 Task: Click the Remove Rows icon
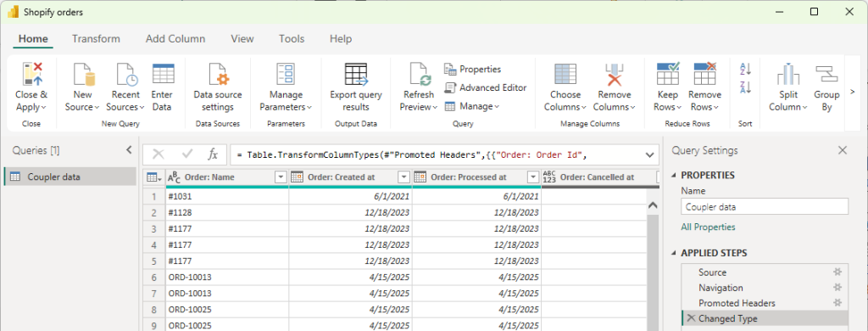(x=704, y=75)
